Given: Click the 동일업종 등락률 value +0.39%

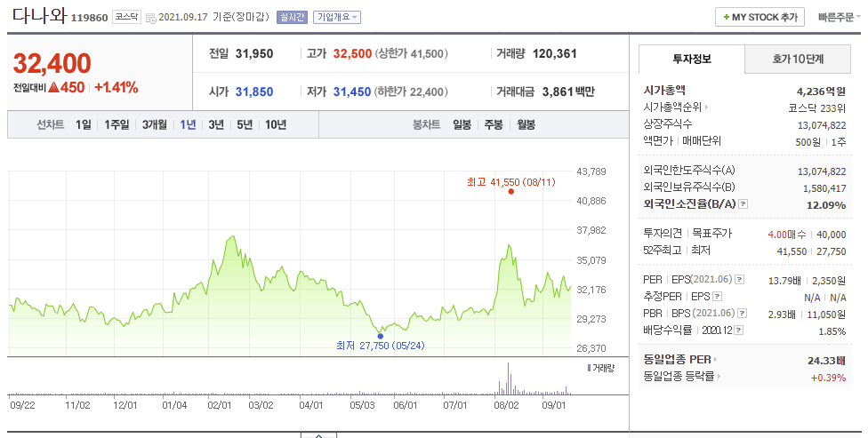Looking at the screenshot, I should click(828, 378).
